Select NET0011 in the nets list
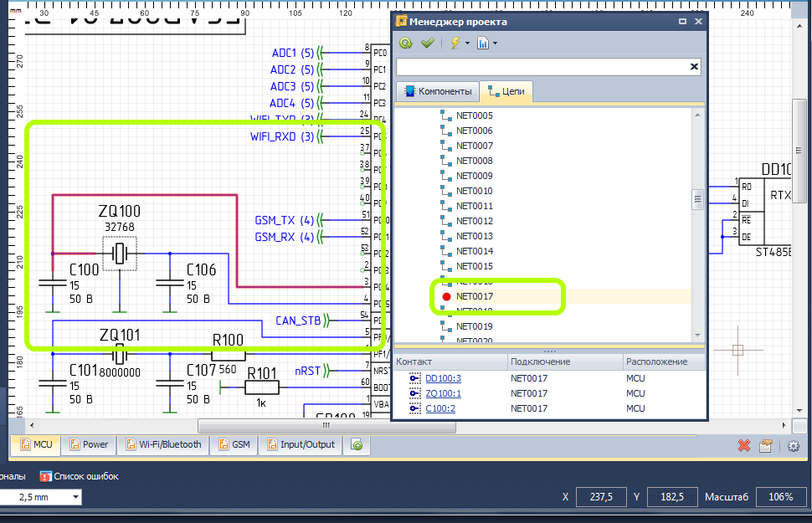 tap(475, 206)
